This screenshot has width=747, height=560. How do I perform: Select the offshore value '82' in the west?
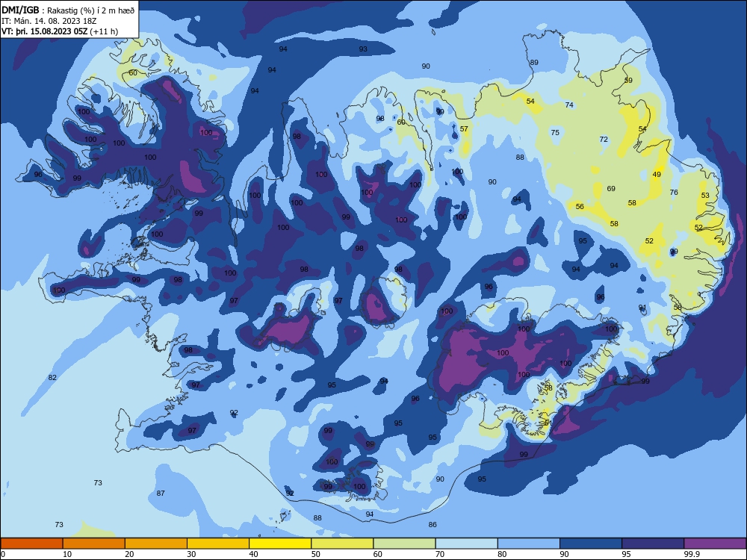coord(52,378)
